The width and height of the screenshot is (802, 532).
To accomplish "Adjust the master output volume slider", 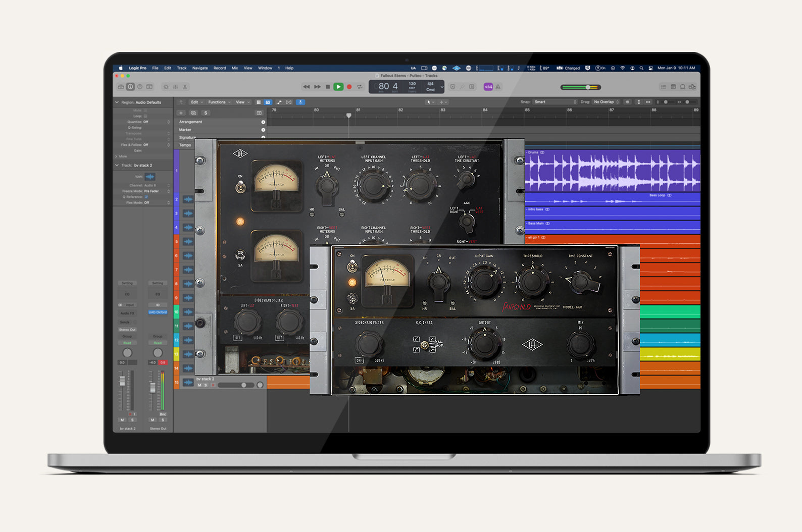I will 581,87.
